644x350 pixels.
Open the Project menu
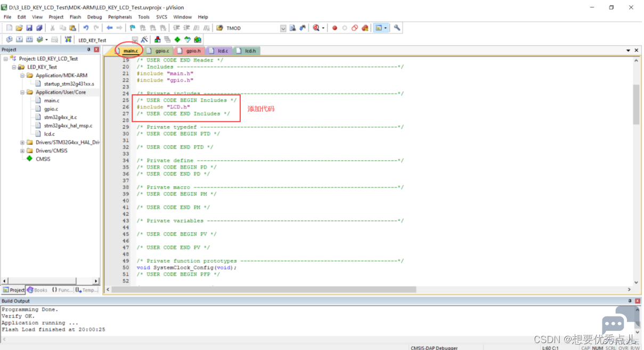point(56,17)
